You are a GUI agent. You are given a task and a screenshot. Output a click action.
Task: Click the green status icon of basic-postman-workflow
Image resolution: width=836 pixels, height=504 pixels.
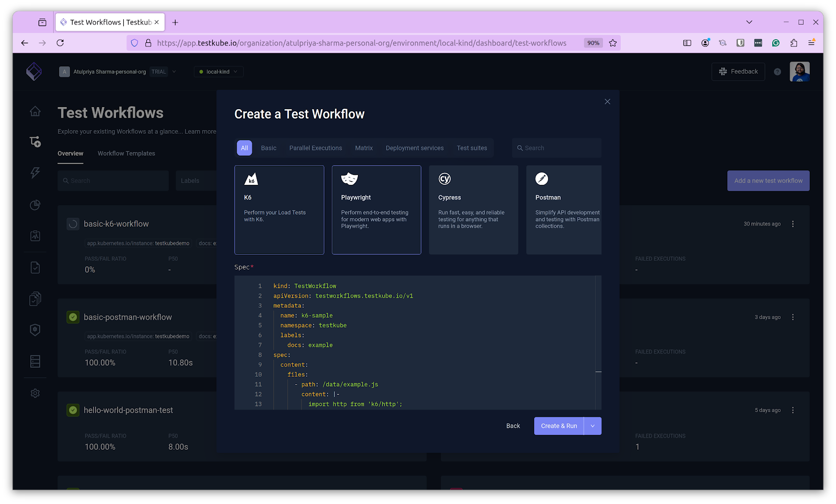click(73, 317)
